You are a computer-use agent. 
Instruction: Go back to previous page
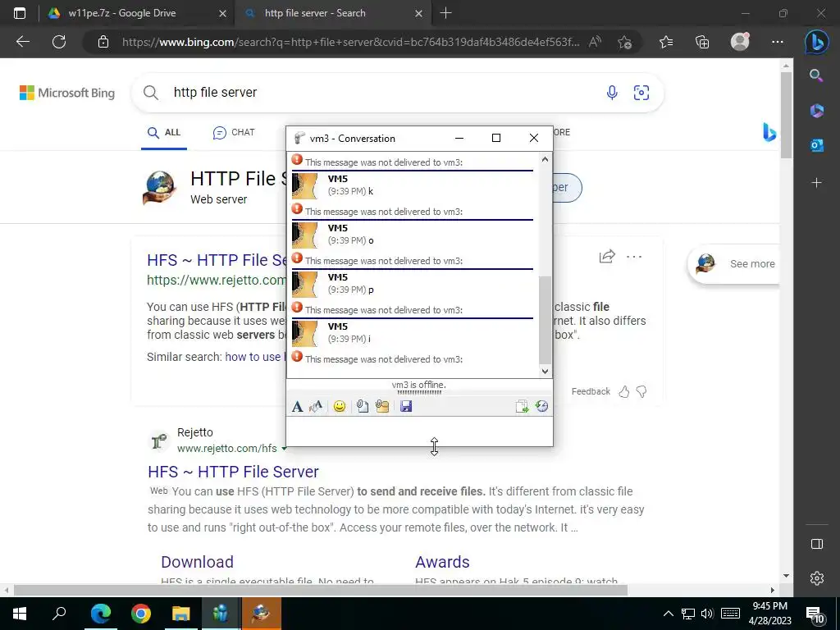pyautogui.click(x=22, y=42)
